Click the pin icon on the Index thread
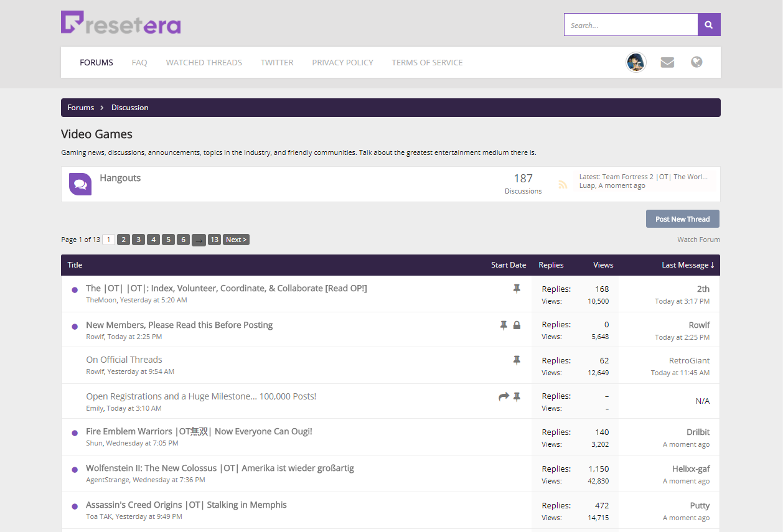783x532 pixels. click(x=517, y=288)
